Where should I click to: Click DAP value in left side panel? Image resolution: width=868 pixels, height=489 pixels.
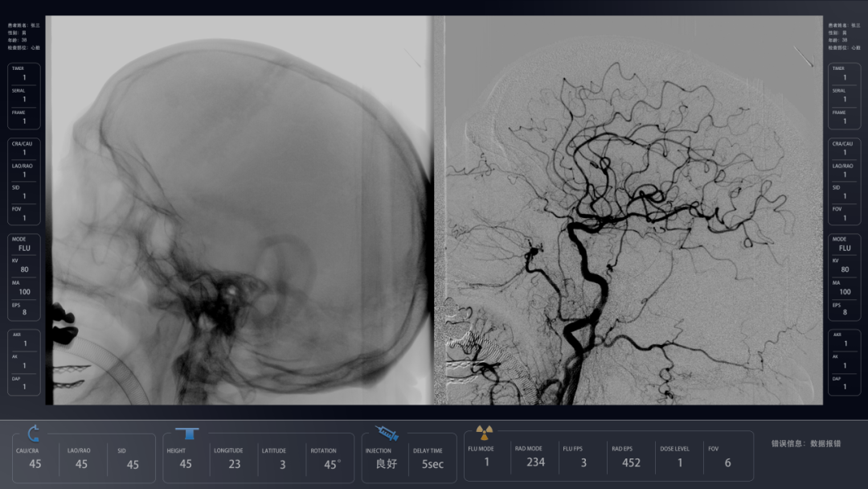point(24,387)
